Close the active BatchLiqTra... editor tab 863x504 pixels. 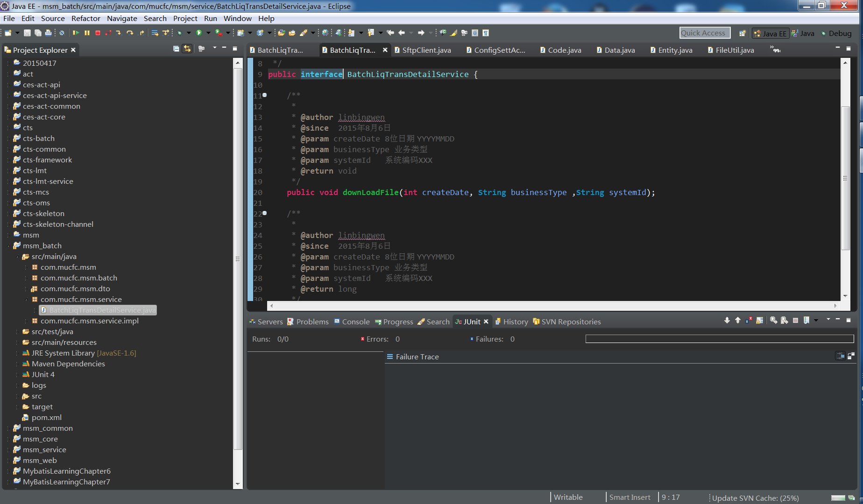coord(385,49)
